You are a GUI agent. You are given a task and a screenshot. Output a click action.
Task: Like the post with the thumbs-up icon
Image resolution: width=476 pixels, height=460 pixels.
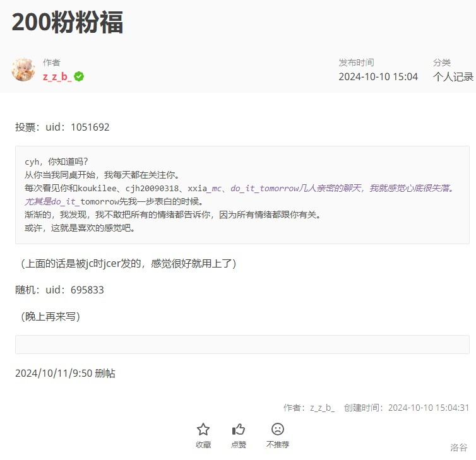239,430
